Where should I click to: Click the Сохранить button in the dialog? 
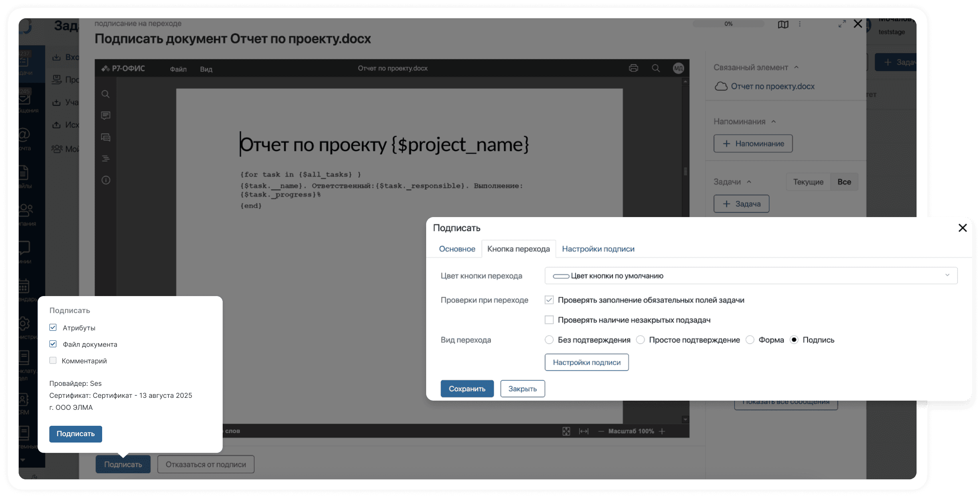[x=467, y=388]
